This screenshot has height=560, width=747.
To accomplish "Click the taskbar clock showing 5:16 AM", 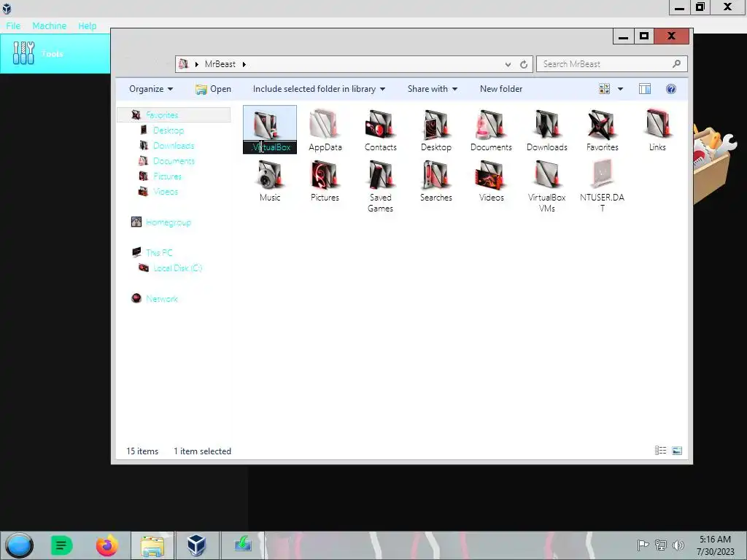I will [x=715, y=545].
